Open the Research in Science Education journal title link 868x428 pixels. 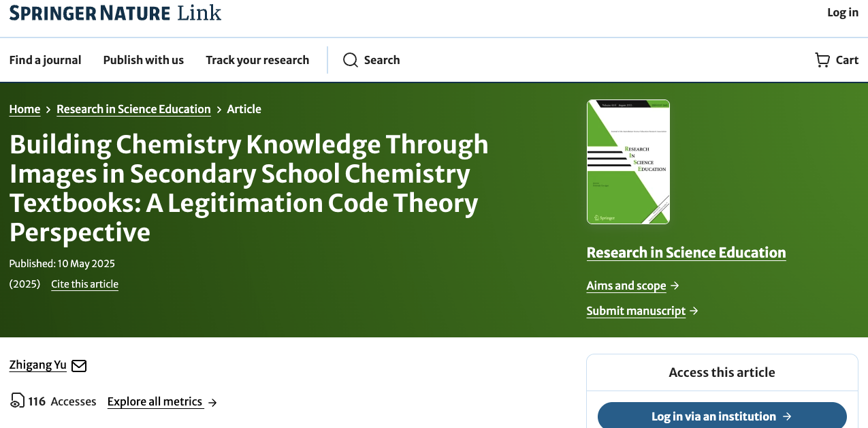686,253
